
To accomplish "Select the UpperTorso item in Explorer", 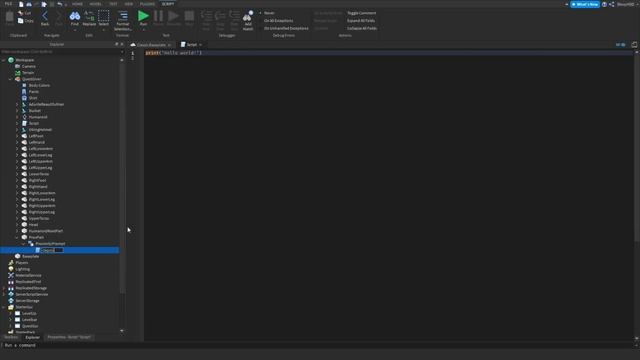I will coord(39,218).
